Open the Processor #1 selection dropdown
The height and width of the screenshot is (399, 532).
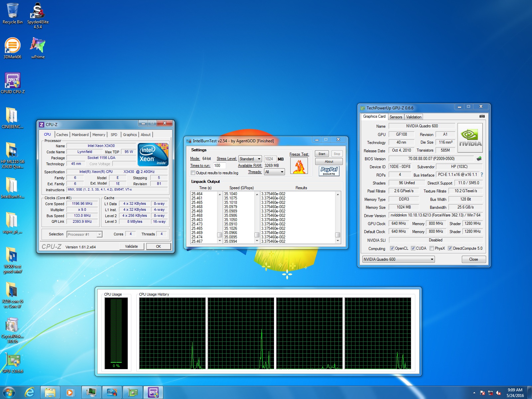[84, 234]
